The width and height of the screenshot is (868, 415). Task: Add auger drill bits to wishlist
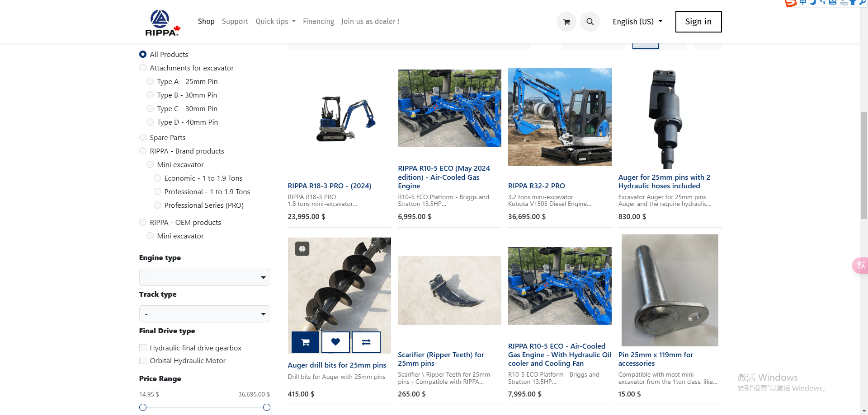pos(335,342)
